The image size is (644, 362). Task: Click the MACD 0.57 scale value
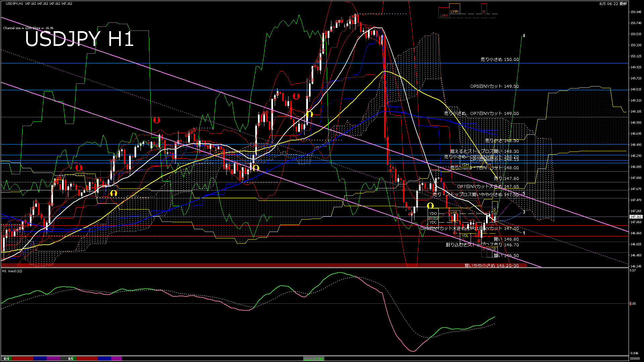(x=633, y=270)
